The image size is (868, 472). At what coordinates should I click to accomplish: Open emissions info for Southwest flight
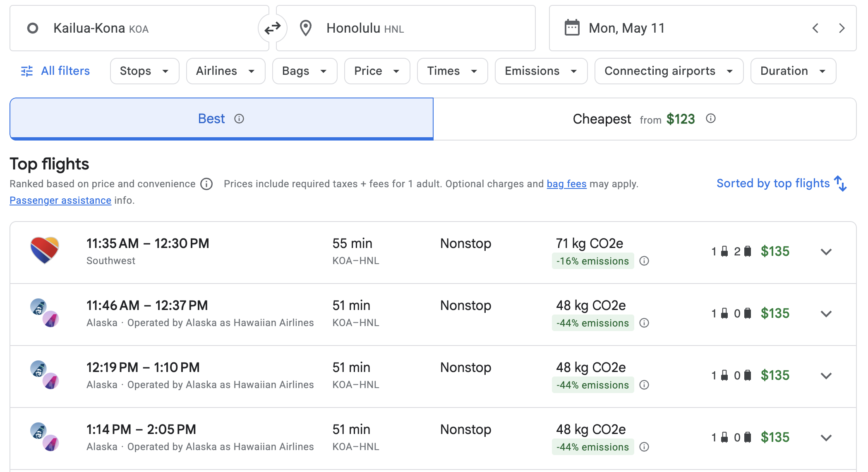pos(644,261)
